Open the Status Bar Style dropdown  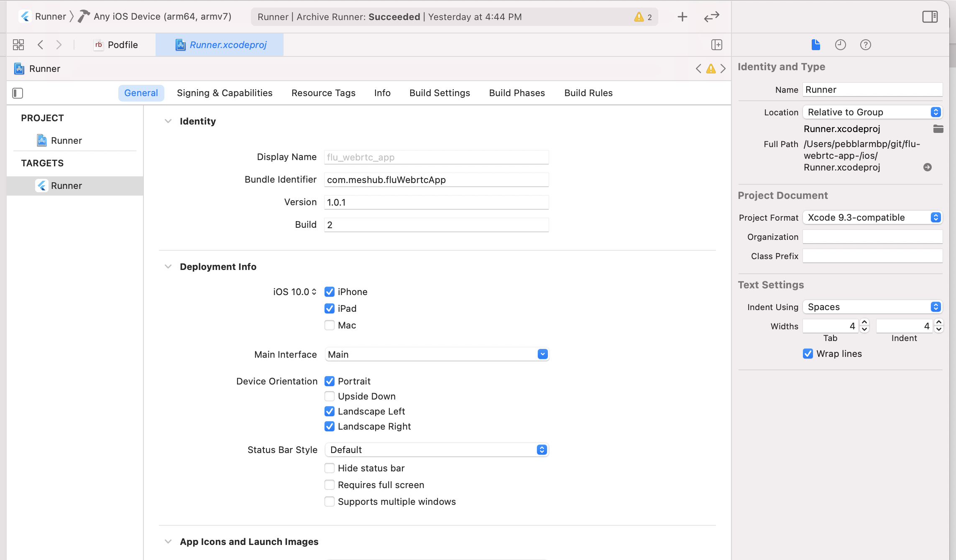542,450
